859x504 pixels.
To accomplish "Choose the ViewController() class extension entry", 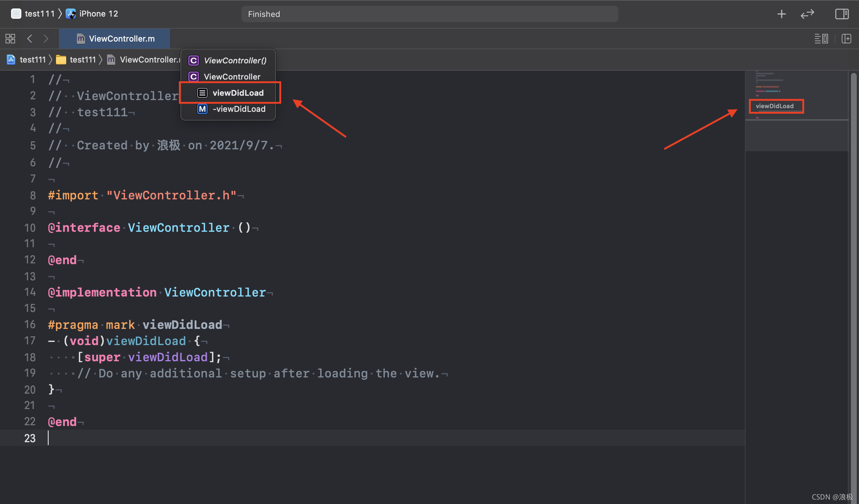I will click(x=235, y=60).
